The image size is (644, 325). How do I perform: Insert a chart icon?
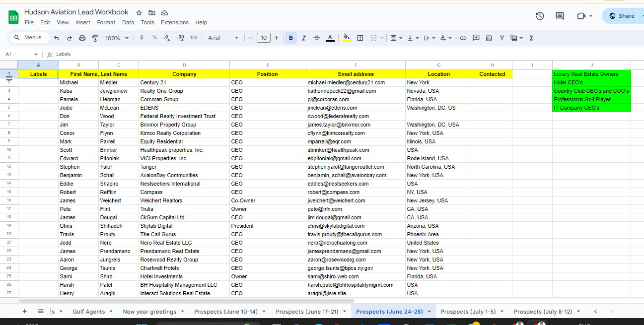coord(489,38)
